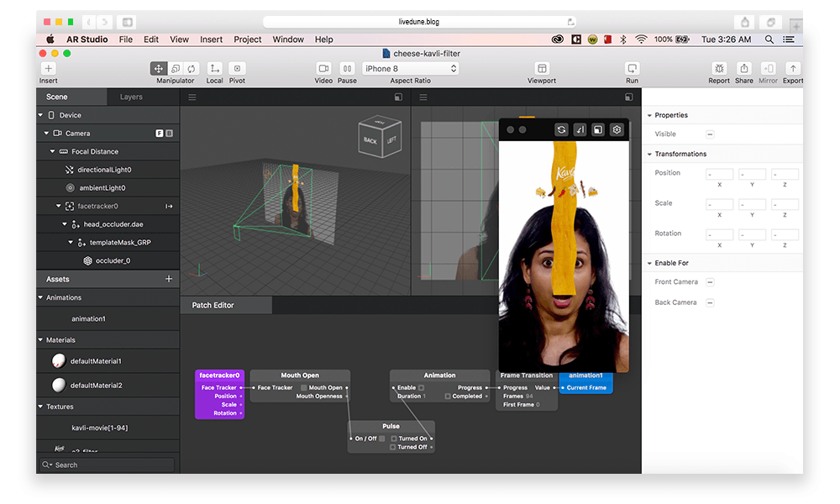Collapse the Camera tree item
Screen dimensions: 840x504
click(47, 134)
